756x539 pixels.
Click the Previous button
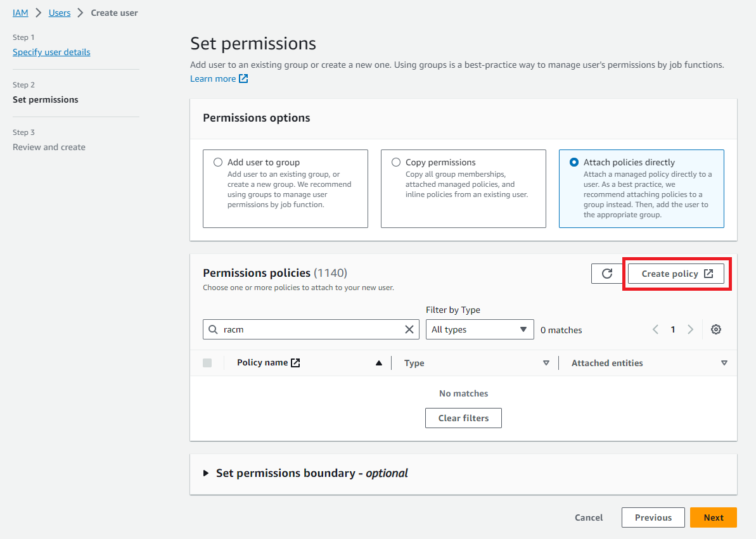(x=653, y=517)
